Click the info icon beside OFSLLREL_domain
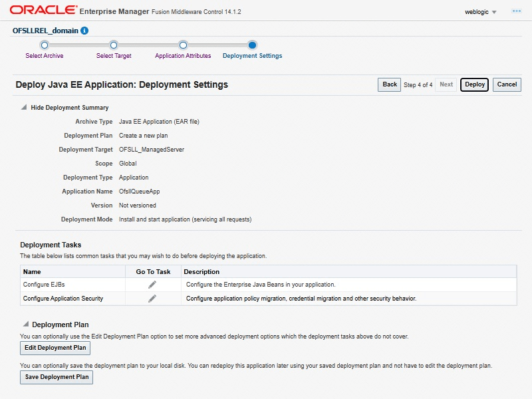Image resolution: width=532 pixels, height=399 pixels. [84, 31]
